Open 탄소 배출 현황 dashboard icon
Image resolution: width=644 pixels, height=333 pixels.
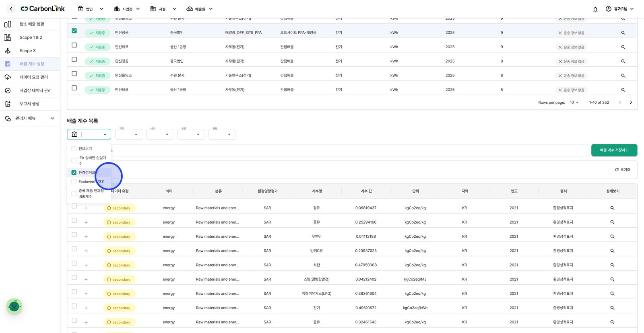click(8, 24)
